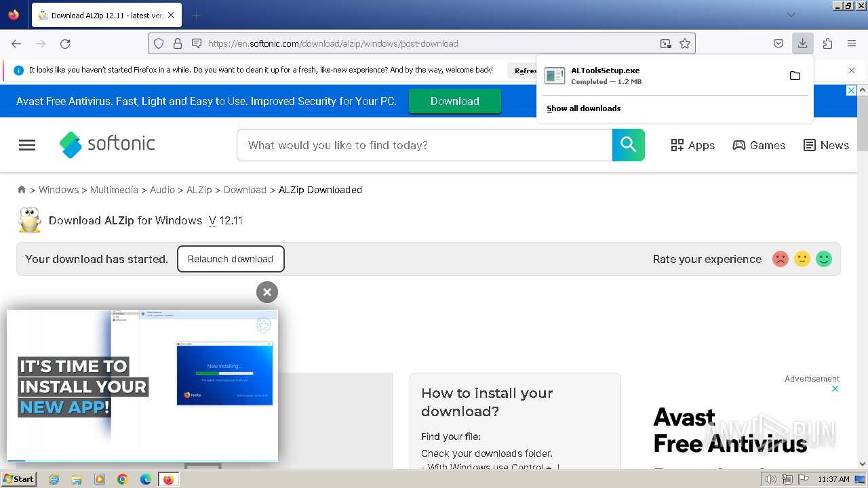868x488 pixels.
Task: Open the tracking protection shield icon
Action: 159,43
